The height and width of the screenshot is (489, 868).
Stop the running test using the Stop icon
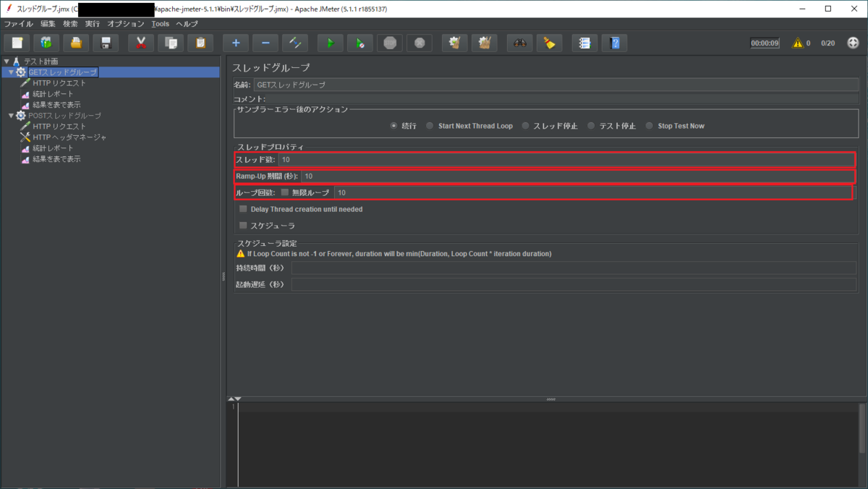[x=390, y=43]
